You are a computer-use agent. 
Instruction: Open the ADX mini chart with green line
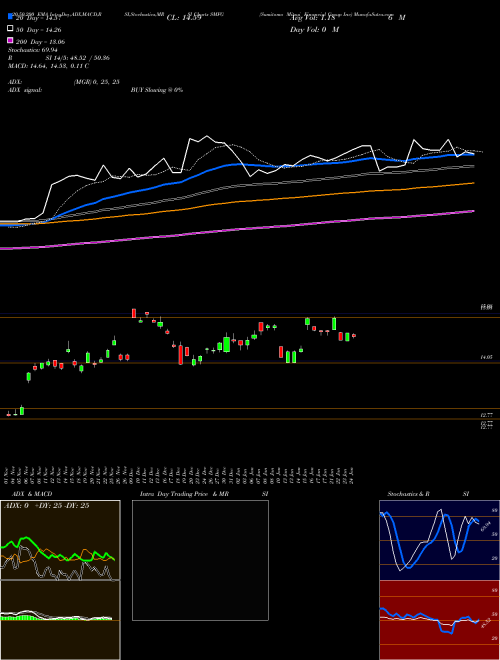click(x=60, y=540)
